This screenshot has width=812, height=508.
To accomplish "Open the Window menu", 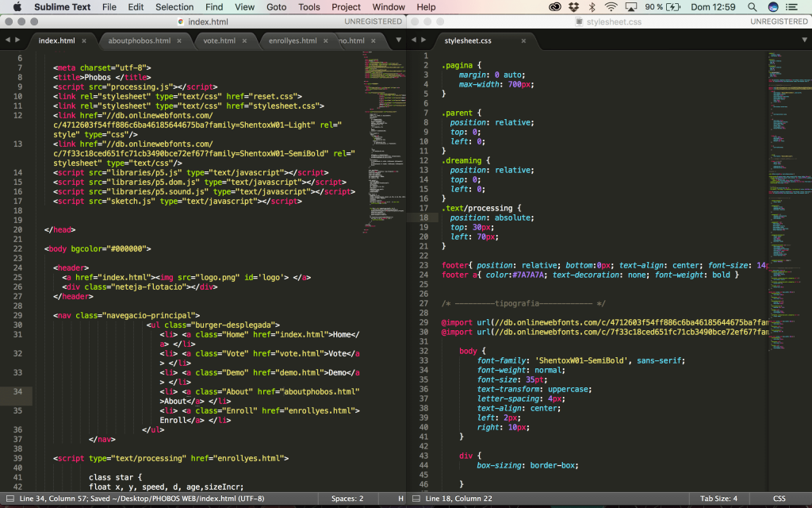I will coord(389,6).
